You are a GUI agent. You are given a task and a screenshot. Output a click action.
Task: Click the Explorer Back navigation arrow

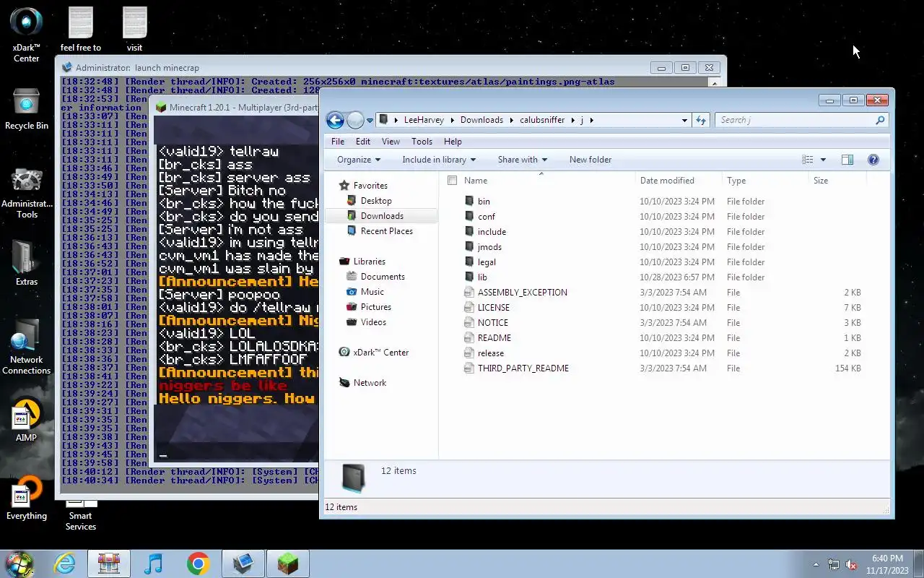335,120
